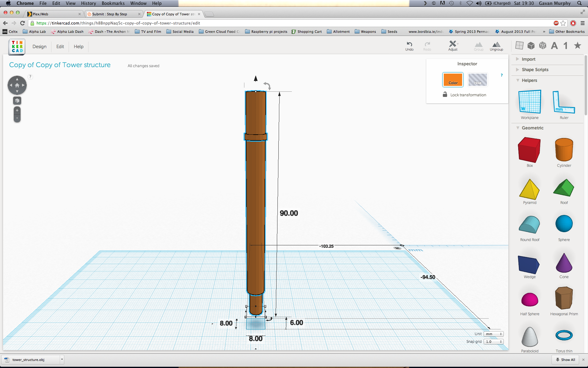The height and width of the screenshot is (368, 588).
Task: Open the Alpha Lab Dash bookmark
Action: click(x=67, y=32)
